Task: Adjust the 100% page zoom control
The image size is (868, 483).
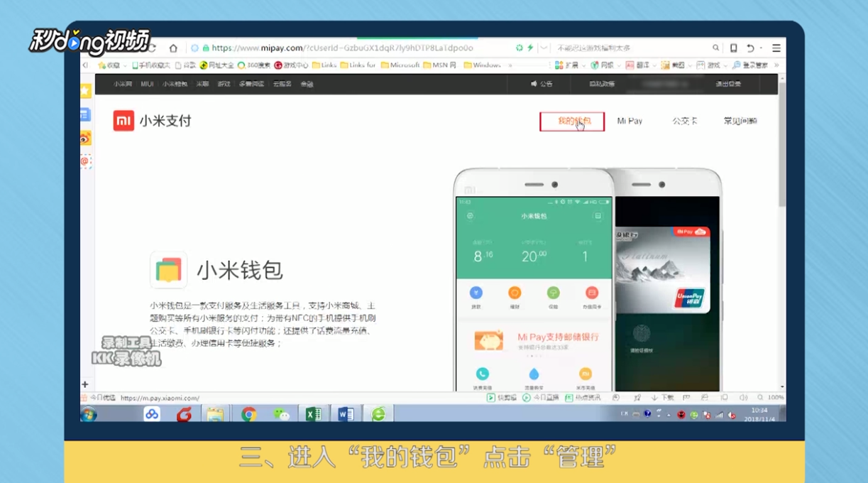Action: click(x=775, y=398)
